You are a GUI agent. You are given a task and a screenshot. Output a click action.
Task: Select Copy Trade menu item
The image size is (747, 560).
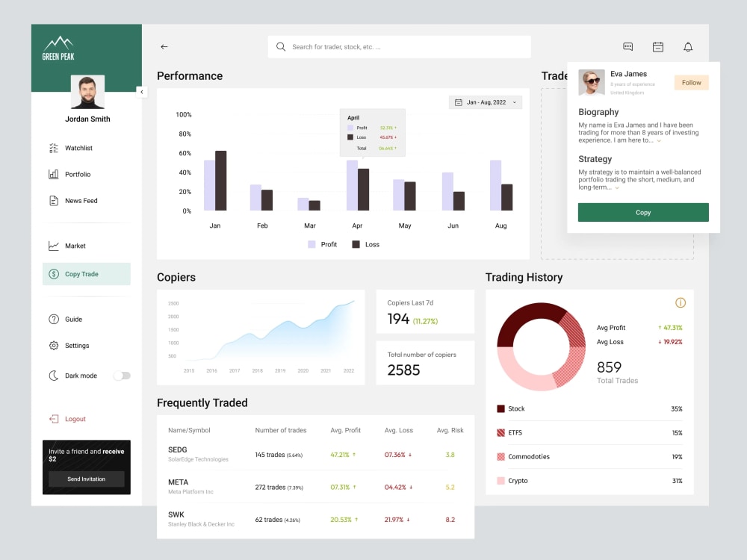pyautogui.click(x=86, y=274)
